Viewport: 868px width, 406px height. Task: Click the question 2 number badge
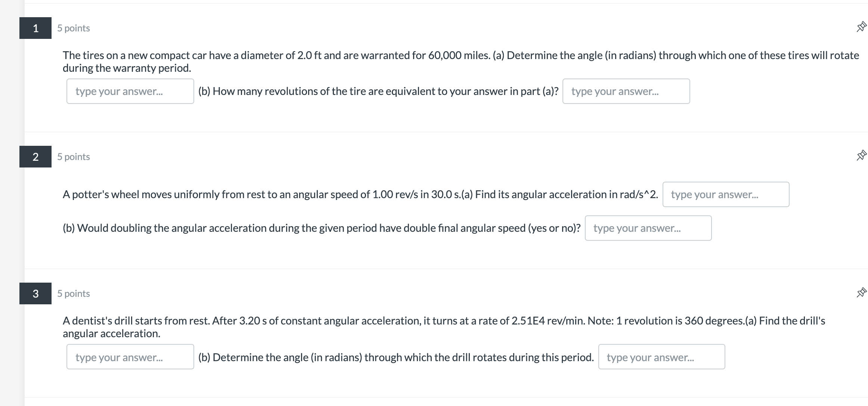(35, 157)
